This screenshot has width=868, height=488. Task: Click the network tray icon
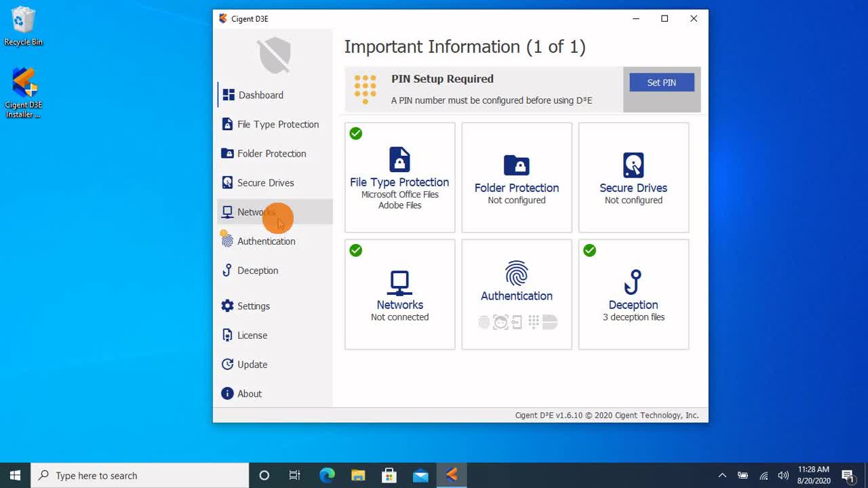click(764, 475)
